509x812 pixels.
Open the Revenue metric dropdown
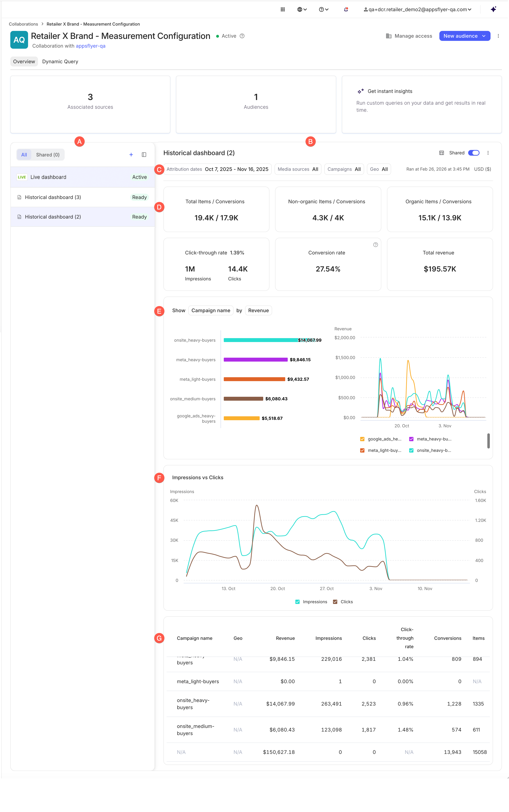258,311
